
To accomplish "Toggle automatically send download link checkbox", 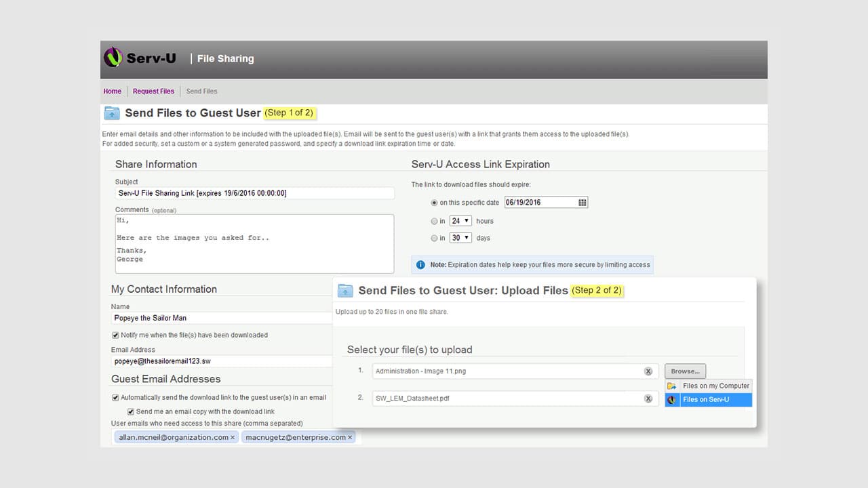I will (x=115, y=398).
